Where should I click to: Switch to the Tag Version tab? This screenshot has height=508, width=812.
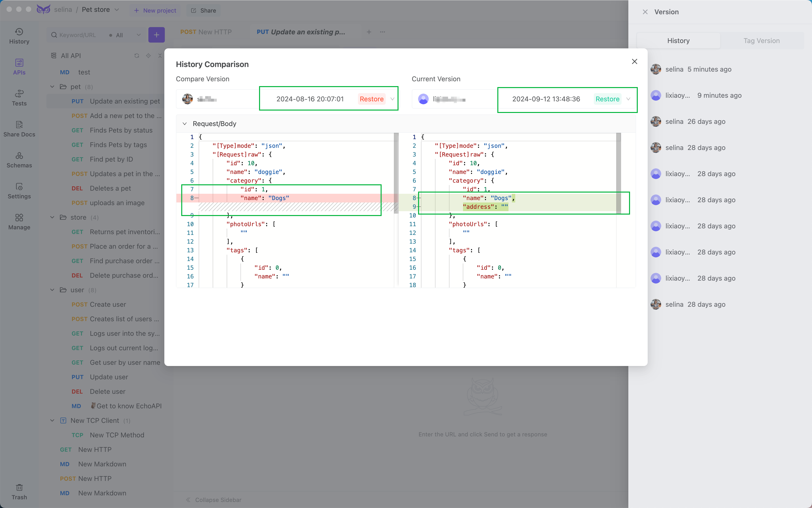click(x=761, y=41)
